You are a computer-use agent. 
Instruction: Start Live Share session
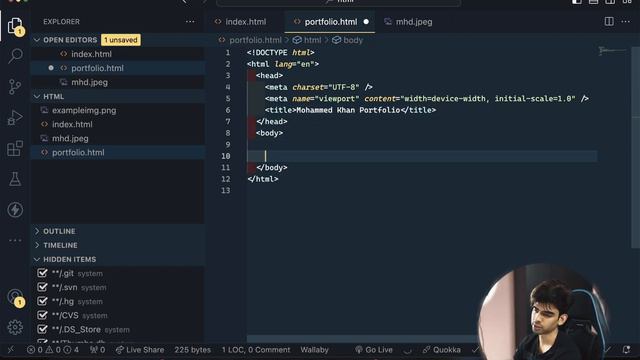coord(140,350)
